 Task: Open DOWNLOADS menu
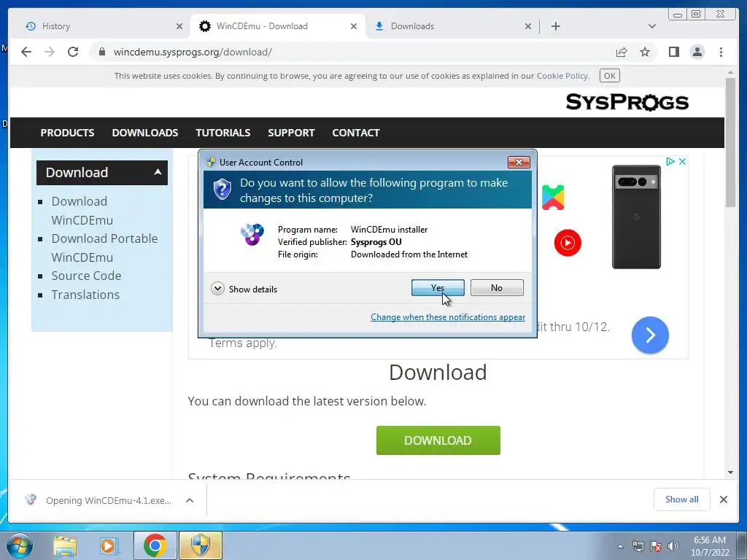[145, 133]
